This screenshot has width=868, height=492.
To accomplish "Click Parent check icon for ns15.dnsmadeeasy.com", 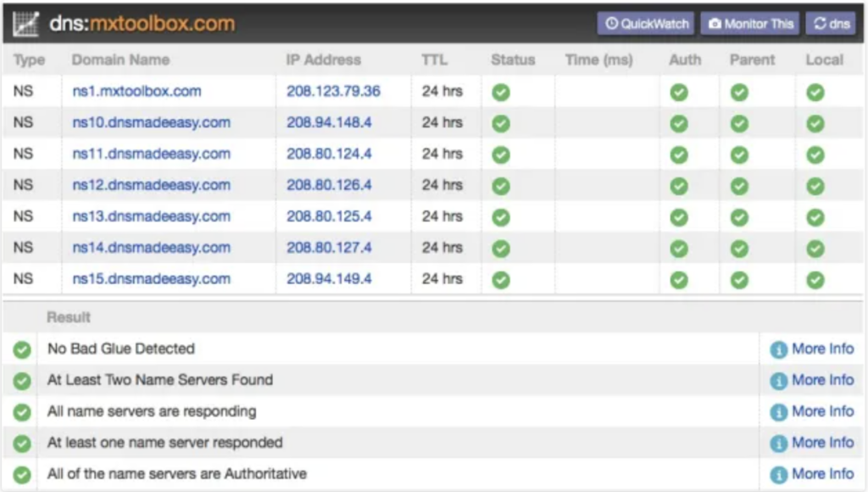I will 739,280.
